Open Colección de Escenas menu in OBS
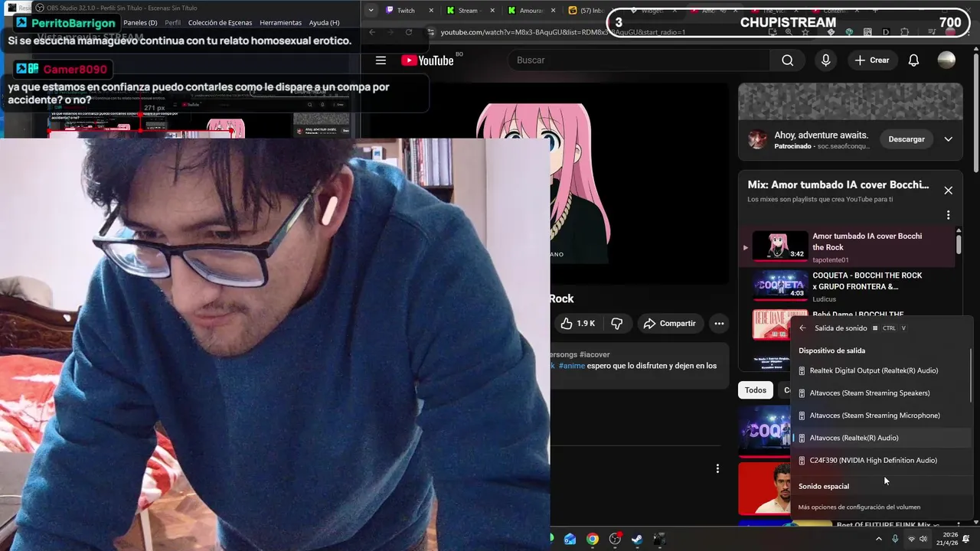This screenshot has height=551, width=980. (x=220, y=23)
